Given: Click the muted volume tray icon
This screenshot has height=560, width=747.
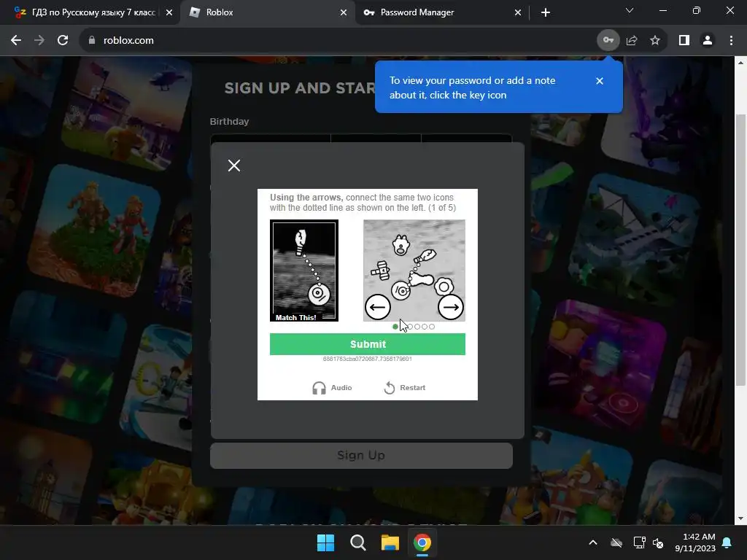Looking at the screenshot, I should click(659, 542).
